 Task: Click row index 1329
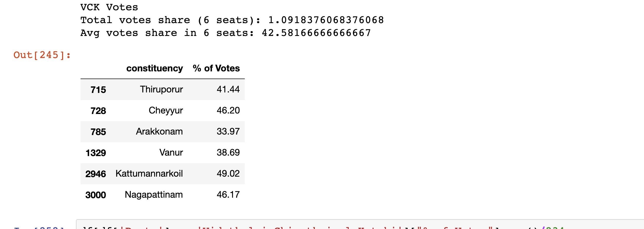click(96, 153)
